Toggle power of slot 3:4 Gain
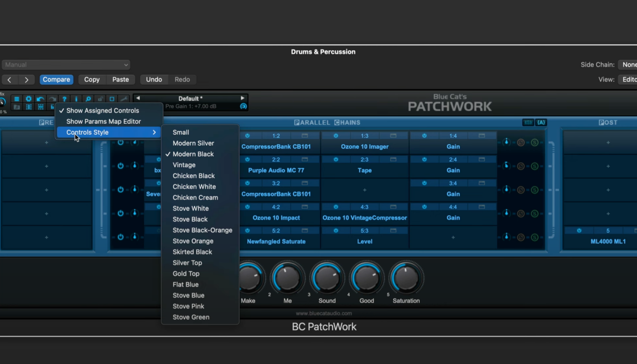Screen dimensions: 637x364 [424, 183]
